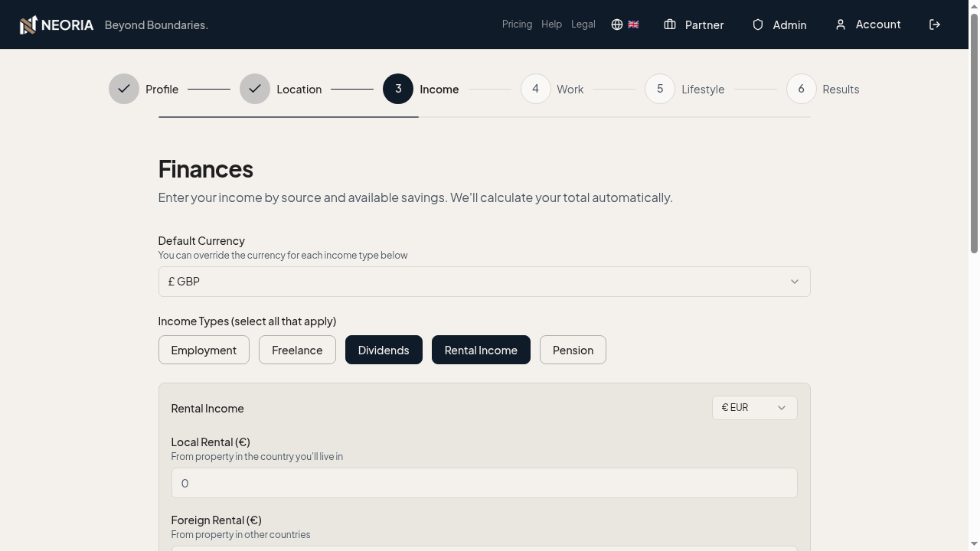Toggle the Freelance income type

pyautogui.click(x=297, y=350)
